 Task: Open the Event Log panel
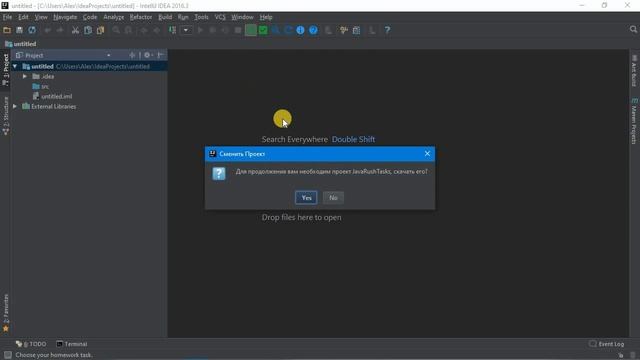(607, 344)
